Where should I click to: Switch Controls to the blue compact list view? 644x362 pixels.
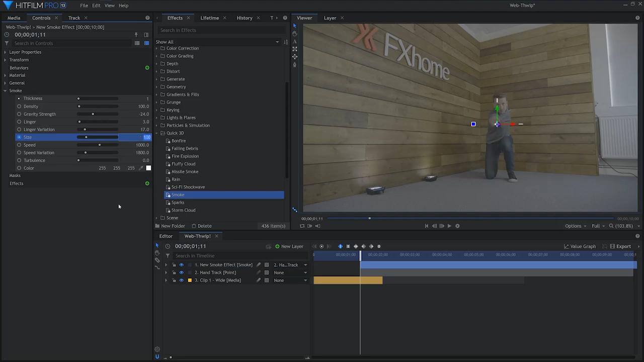click(x=146, y=43)
